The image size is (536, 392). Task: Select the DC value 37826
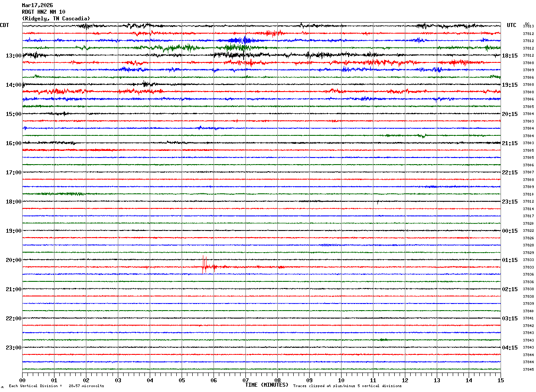(x=528, y=238)
